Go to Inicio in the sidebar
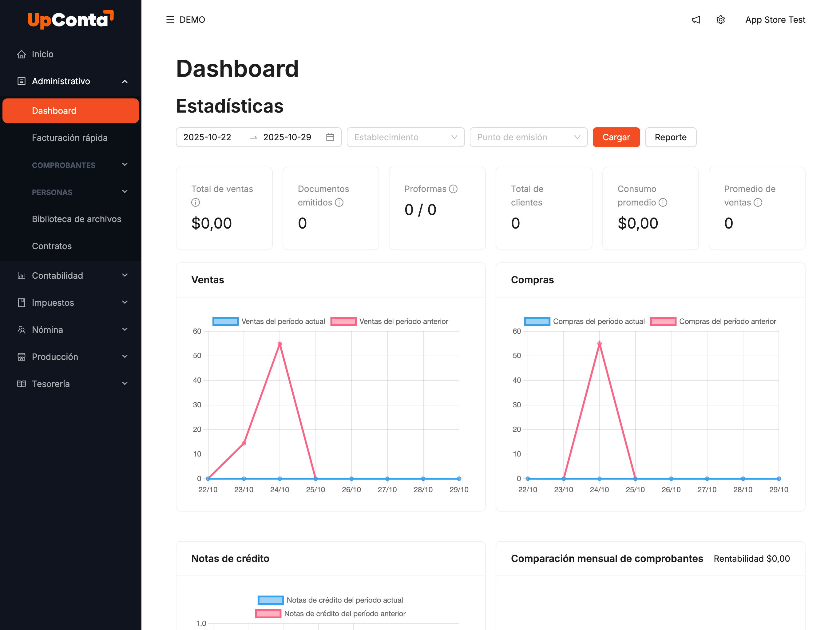840x630 pixels. 71,54
